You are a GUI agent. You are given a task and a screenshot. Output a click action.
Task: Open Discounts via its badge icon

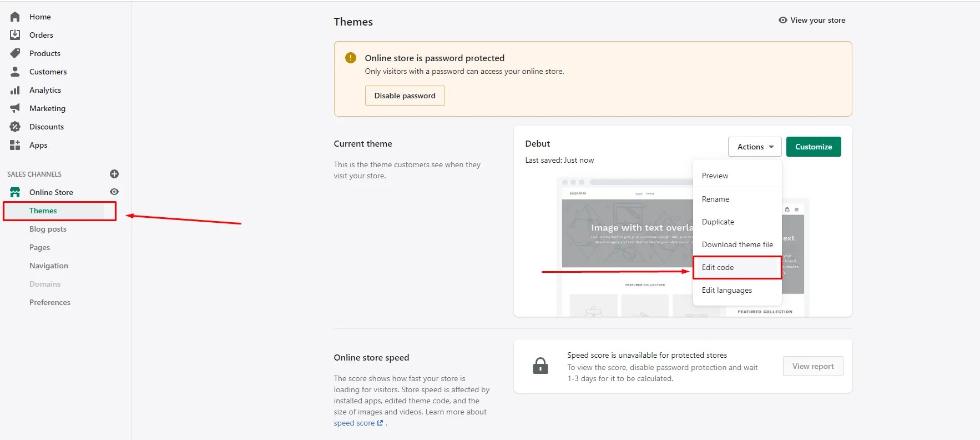(15, 127)
